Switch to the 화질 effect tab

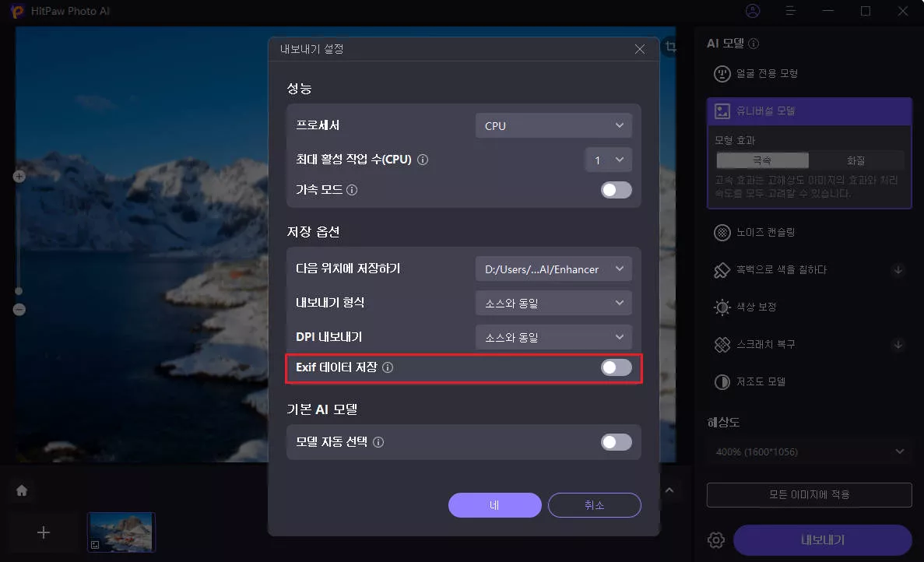(856, 159)
